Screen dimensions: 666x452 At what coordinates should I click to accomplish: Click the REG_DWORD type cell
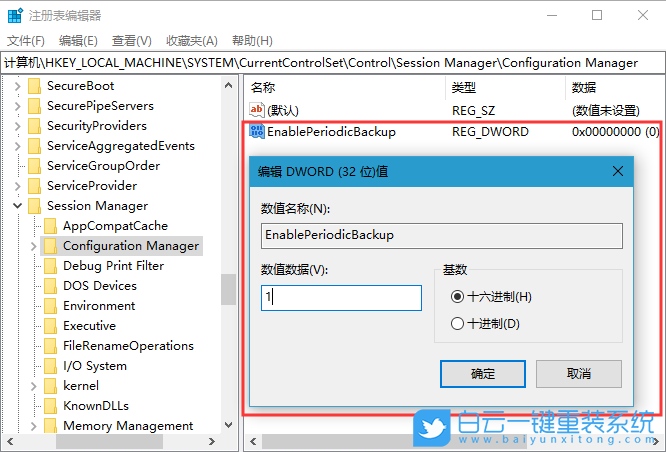pos(490,132)
